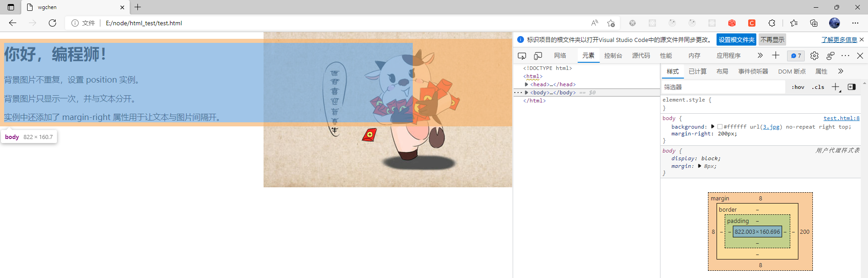868x278 pixels.
Task: Close the DevTools panel
Action: pos(860,56)
